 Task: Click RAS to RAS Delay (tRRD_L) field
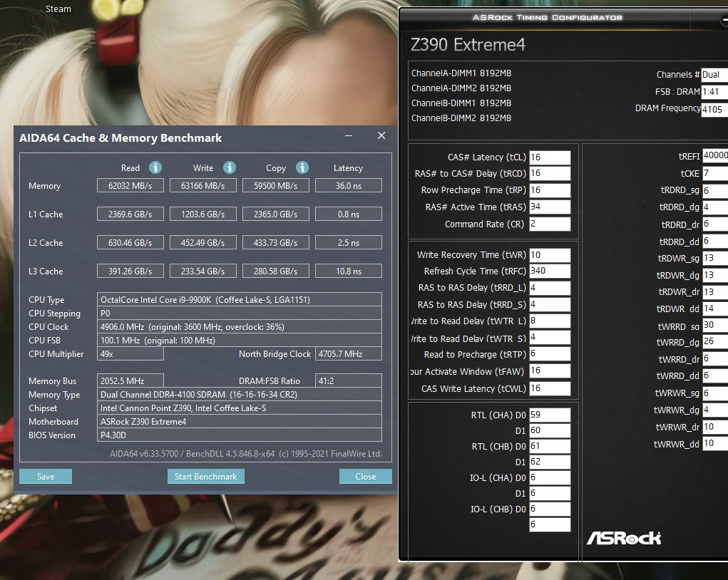click(550, 288)
